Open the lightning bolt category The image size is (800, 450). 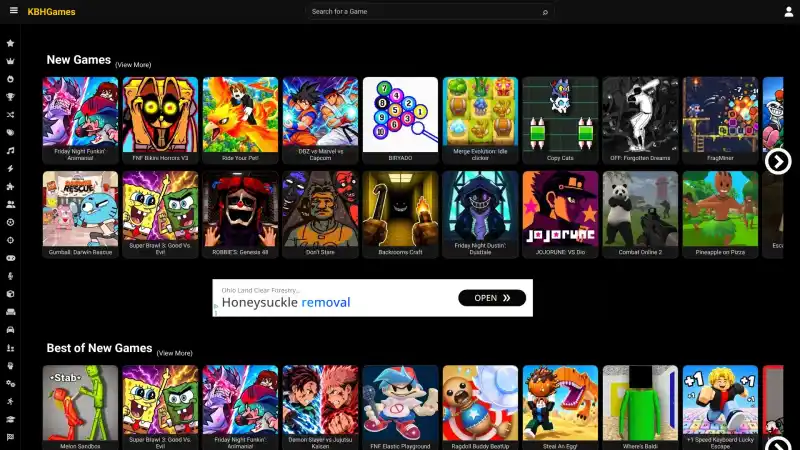point(10,168)
